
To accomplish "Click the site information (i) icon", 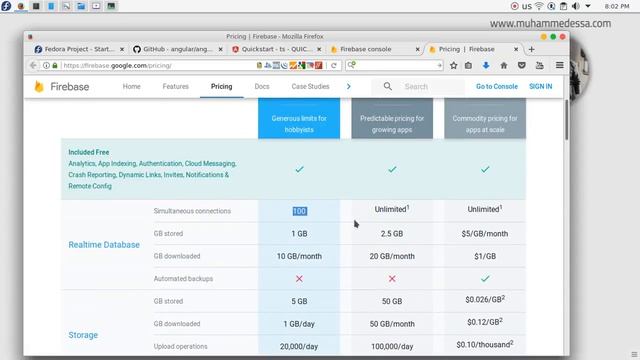I will 46,65.
